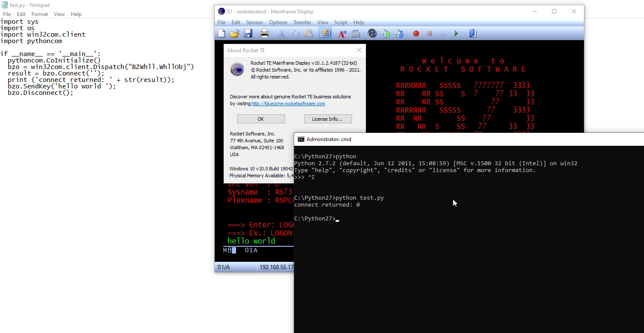Open Mainframe Display Help menu
The width and height of the screenshot is (644, 333).
pyautogui.click(x=358, y=22)
